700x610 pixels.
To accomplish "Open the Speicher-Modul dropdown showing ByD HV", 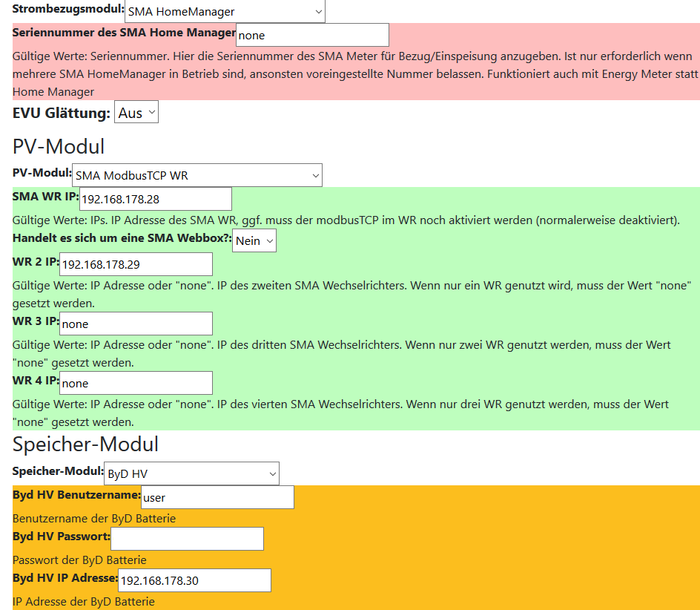I will coord(191,473).
